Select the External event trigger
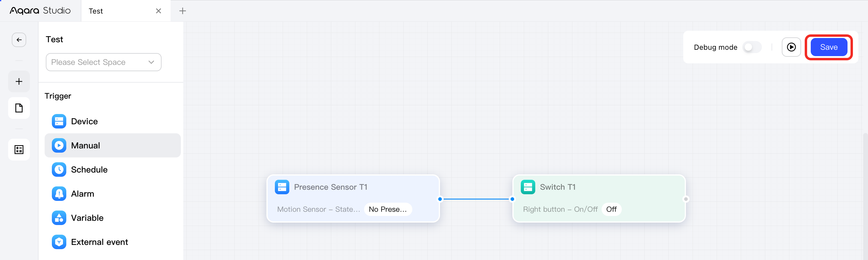The width and height of the screenshot is (868, 260). tap(112, 242)
